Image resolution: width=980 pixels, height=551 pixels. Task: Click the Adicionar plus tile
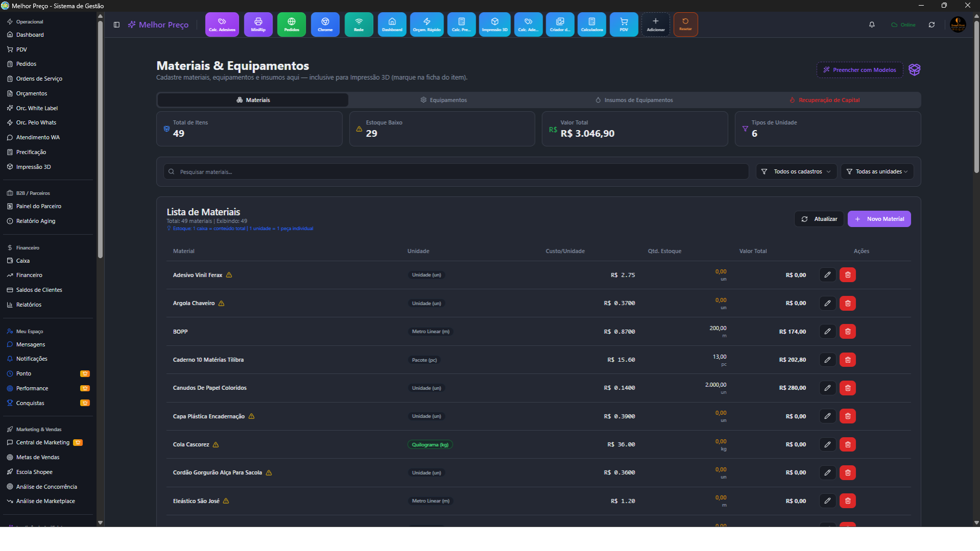[655, 24]
